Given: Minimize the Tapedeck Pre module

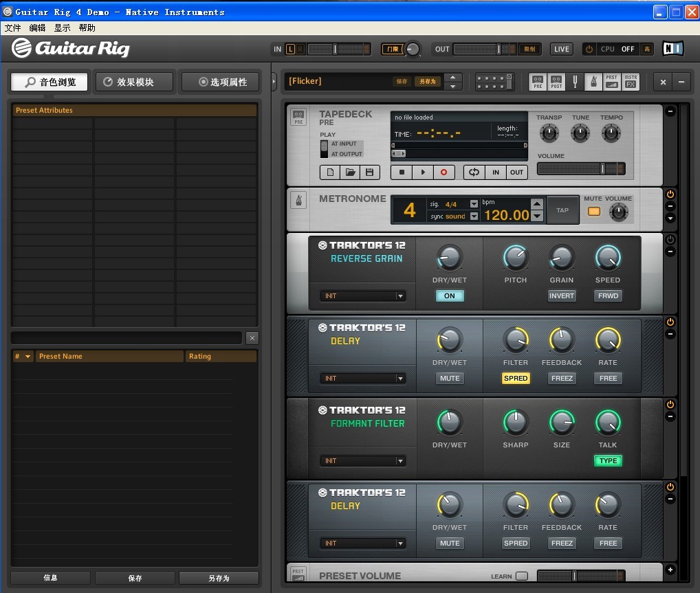Looking at the screenshot, I should (x=670, y=111).
